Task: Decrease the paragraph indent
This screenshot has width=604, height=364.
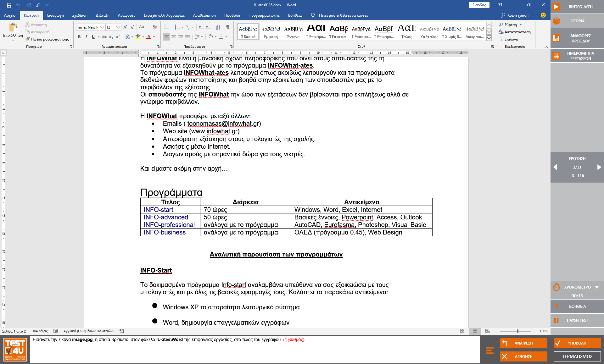Action: click(201, 27)
